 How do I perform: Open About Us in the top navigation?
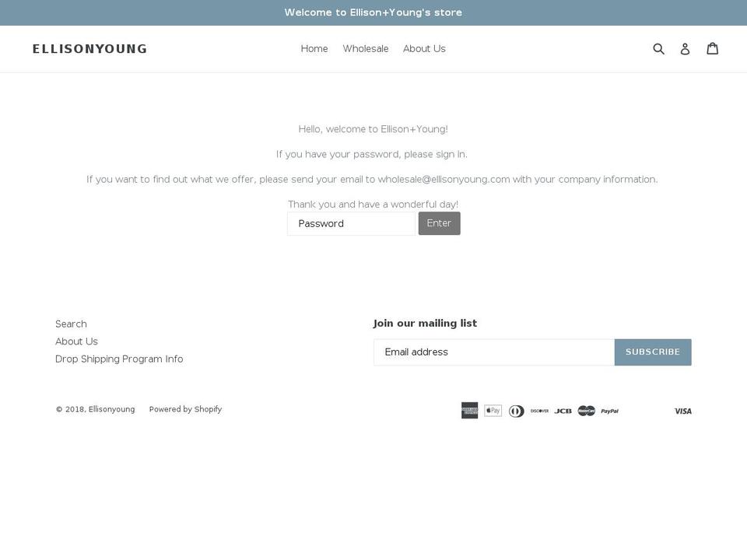[x=424, y=48]
